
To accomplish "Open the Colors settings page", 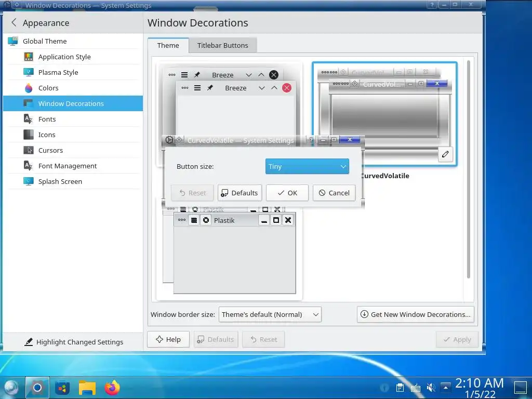I will (73, 88).
